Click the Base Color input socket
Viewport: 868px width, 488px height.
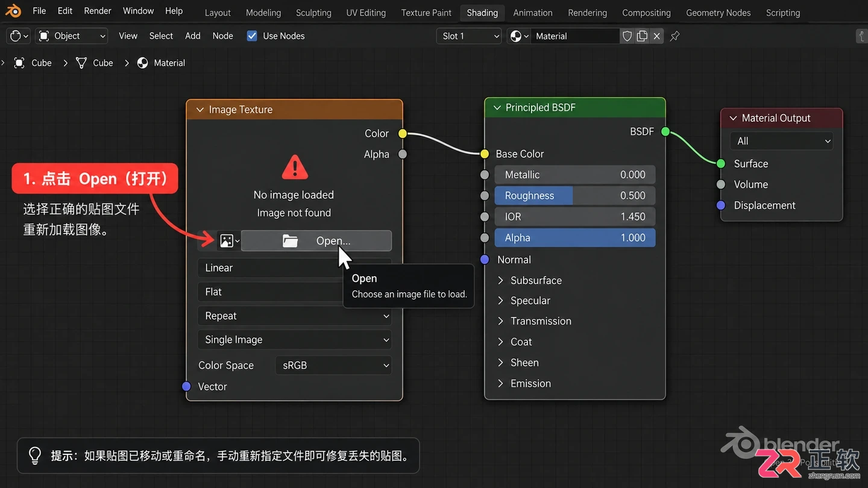[485, 154]
